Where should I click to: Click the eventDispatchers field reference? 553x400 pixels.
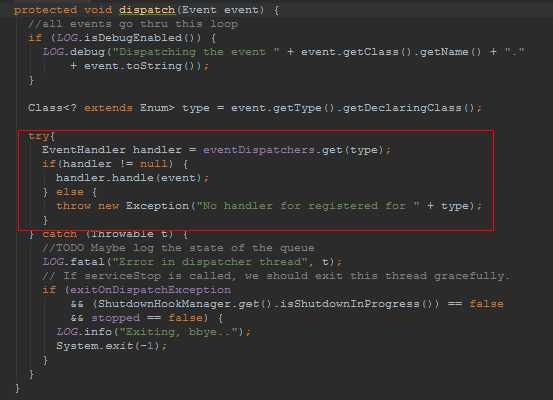[259, 150]
